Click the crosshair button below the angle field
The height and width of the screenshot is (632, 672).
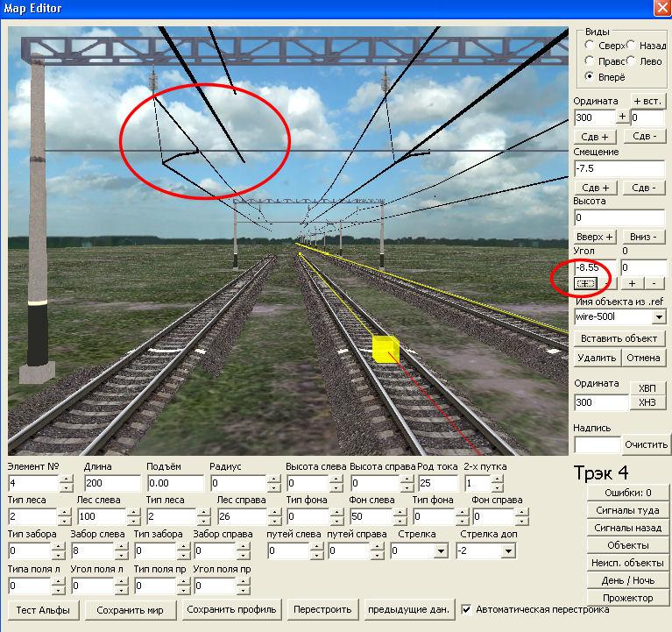[x=584, y=283]
